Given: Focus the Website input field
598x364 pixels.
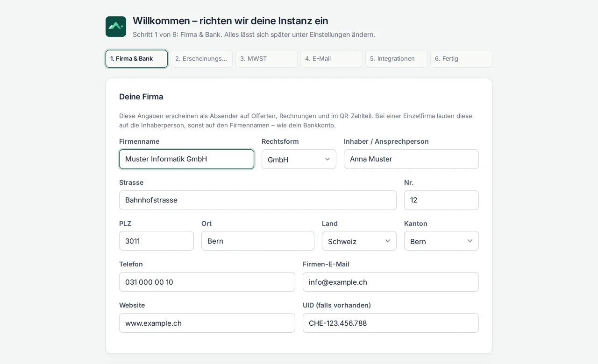Looking at the screenshot, I should coord(207,323).
